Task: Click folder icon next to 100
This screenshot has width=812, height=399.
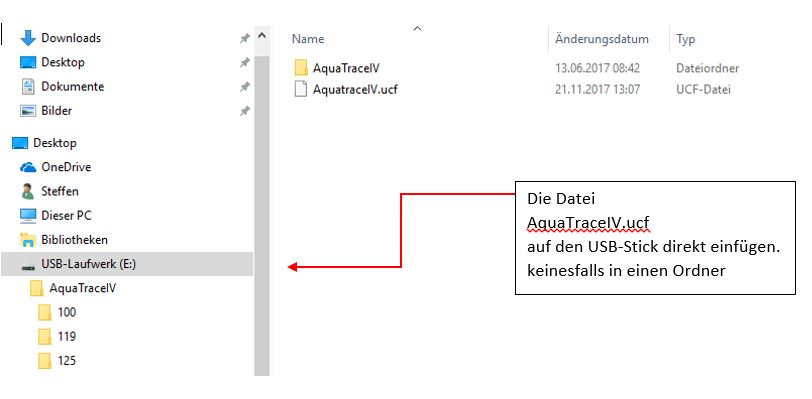Action: coord(45,312)
